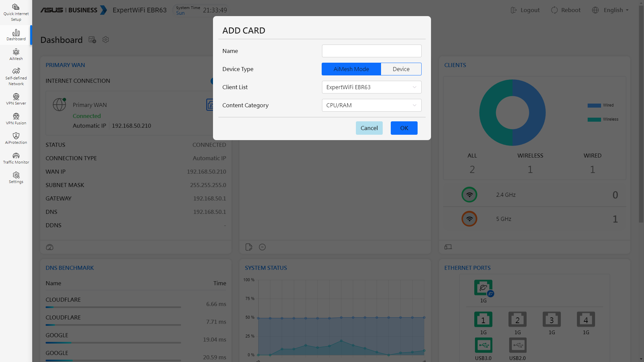Viewport: 644px width, 362px height.
Task: Click the Name input field
Action: [x=371, y=51]
